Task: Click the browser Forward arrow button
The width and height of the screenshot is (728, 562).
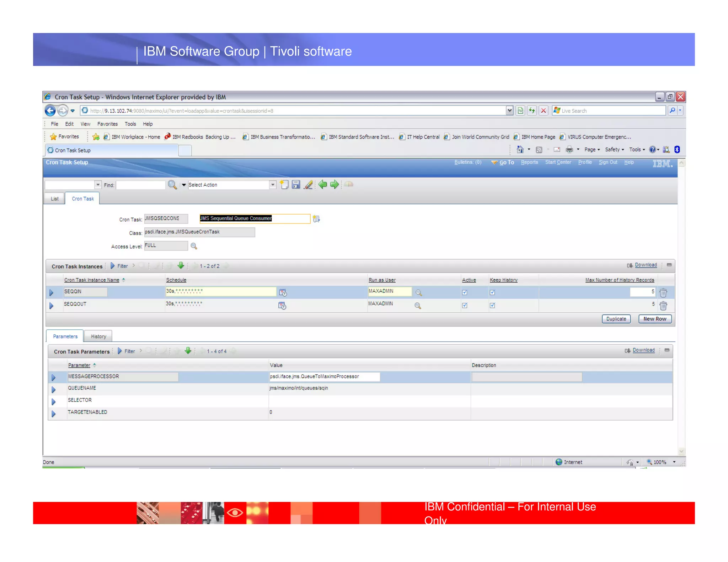Action: click(x=63, y=111)
